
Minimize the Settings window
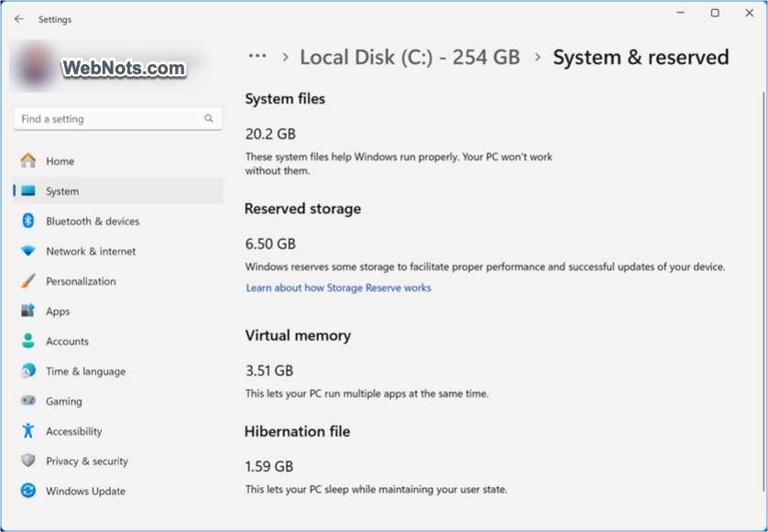click(680, 13)
